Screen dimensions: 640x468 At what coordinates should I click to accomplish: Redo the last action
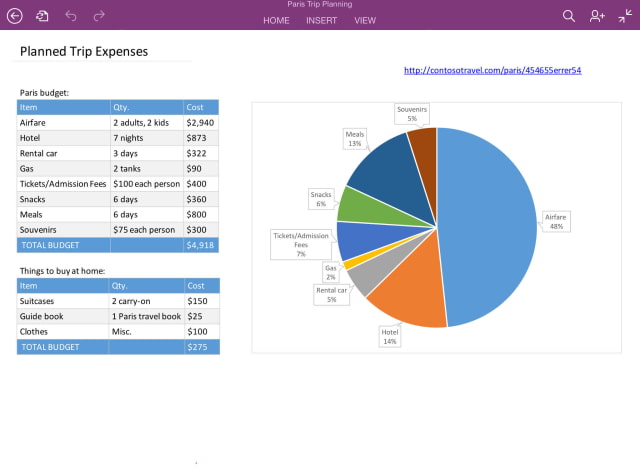(98, 15)
